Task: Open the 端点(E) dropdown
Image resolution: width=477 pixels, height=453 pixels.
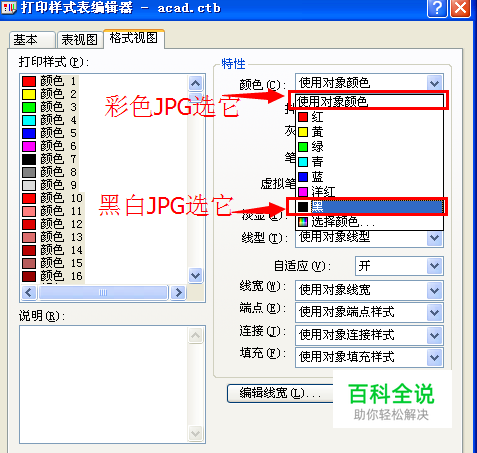Action: [x=434, y=312]
